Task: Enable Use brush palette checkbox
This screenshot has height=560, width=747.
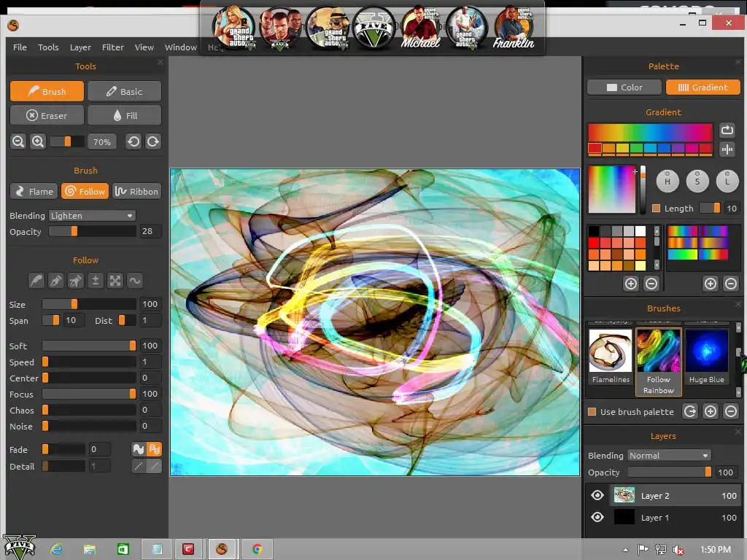Action: click(592, 411)
